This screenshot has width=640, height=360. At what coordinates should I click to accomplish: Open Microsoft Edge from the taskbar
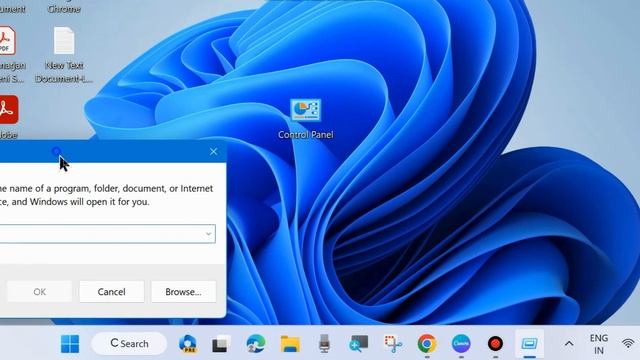(256, 344)
